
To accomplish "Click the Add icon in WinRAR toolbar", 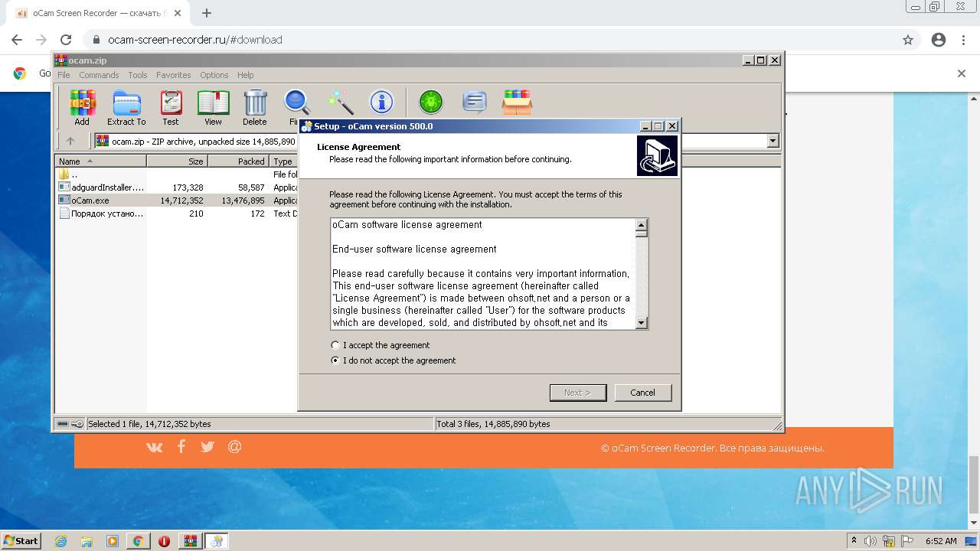I will tap(82, 107).
